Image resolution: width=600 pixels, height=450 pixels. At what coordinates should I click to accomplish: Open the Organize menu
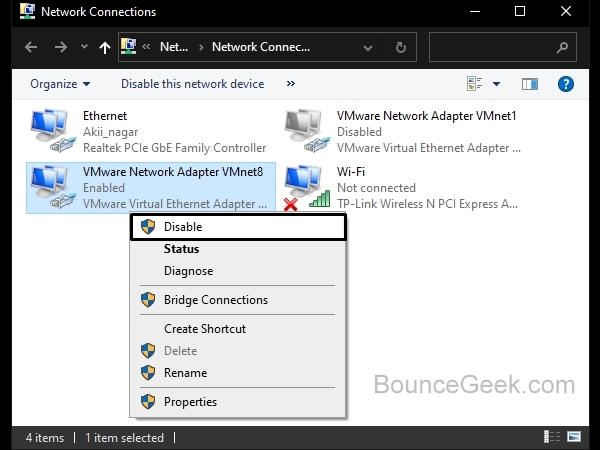pos(60,84)
